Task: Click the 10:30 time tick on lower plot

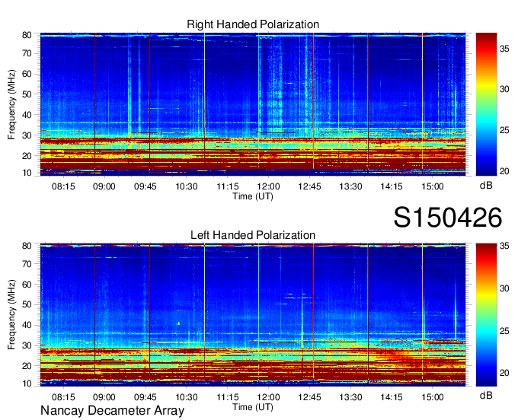Action: coord(187,397)
